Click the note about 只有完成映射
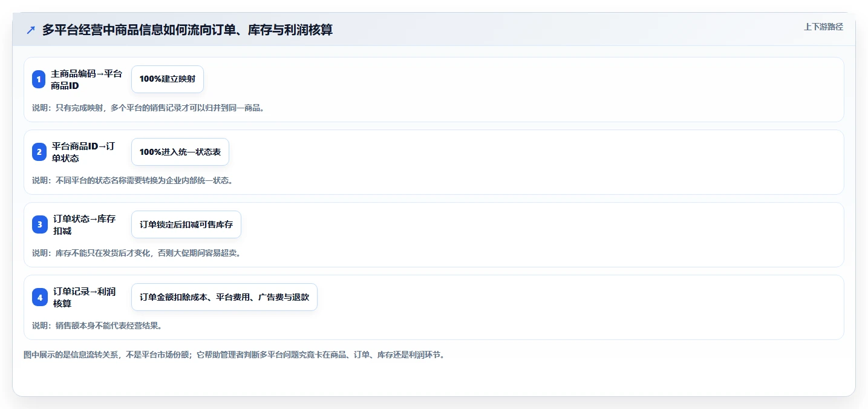868x409 pixels. (148, 108)
